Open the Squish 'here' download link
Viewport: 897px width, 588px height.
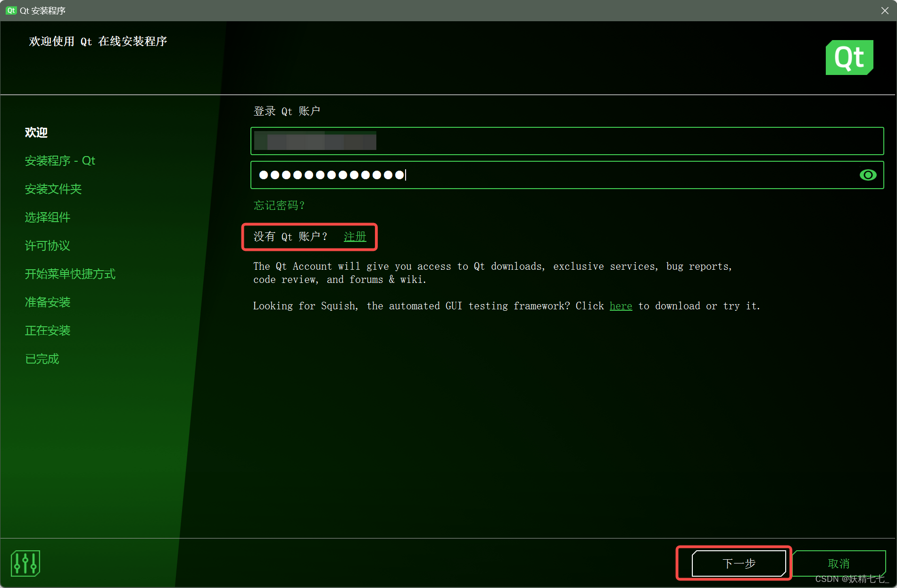point(621,306)
